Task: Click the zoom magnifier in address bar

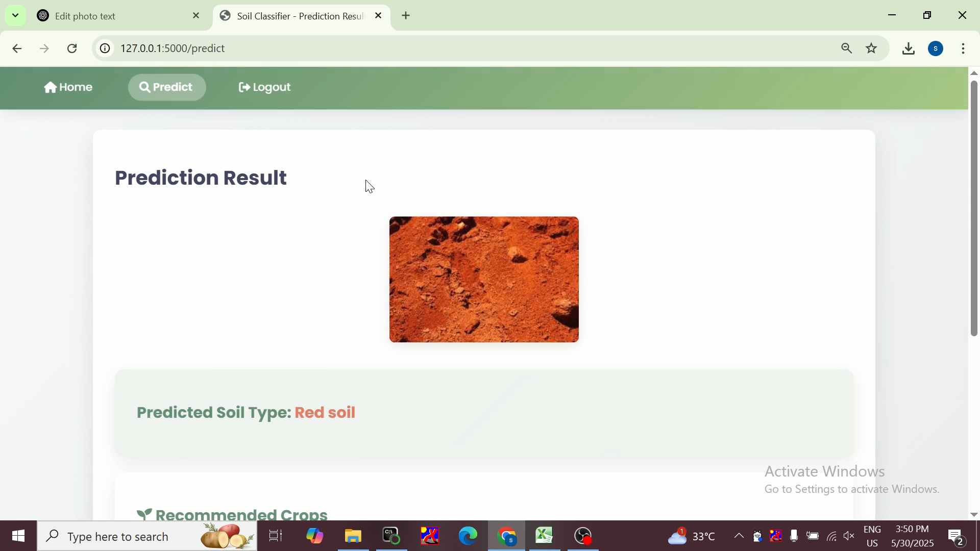Action: pos(847,49)
